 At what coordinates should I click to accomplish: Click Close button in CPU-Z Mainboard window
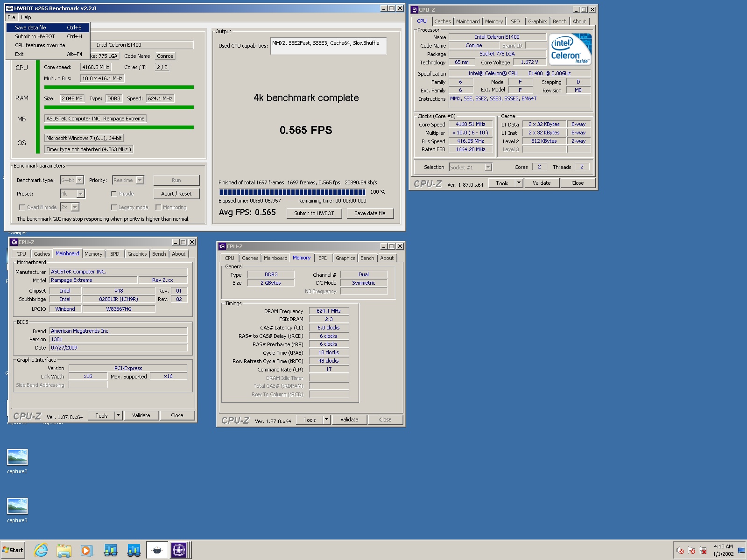click(x=177, y=415)
